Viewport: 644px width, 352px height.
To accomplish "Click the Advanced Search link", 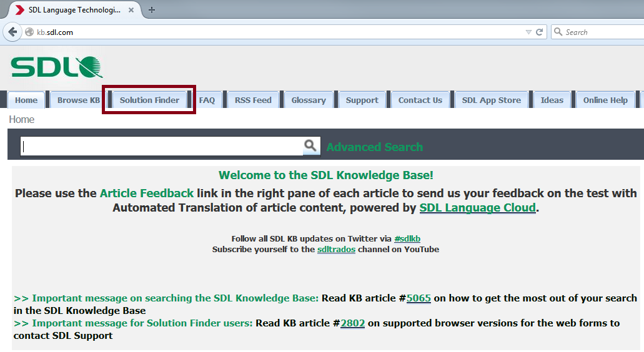I will tap(375, 147).
